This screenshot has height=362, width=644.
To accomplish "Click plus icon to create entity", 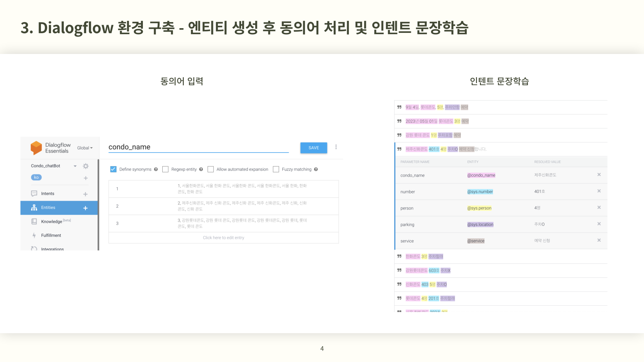I will pyautogui.click(x=86, y=208).
